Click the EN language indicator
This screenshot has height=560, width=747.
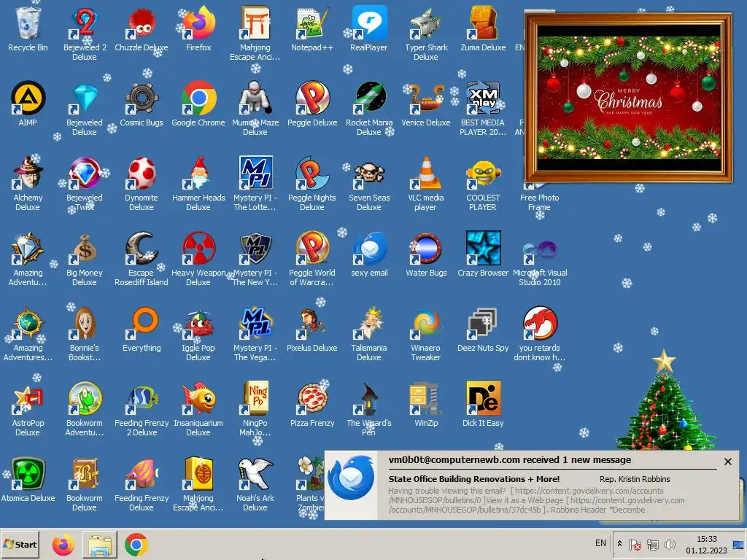click(601, 543)
